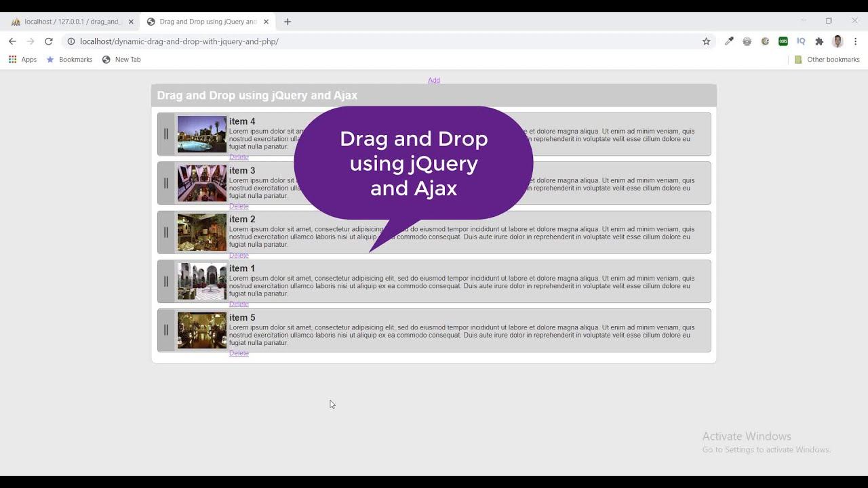Click the drag handle of item 5
Screen dimensions: 868x488
pyautogui.click(x=166, y=330)
